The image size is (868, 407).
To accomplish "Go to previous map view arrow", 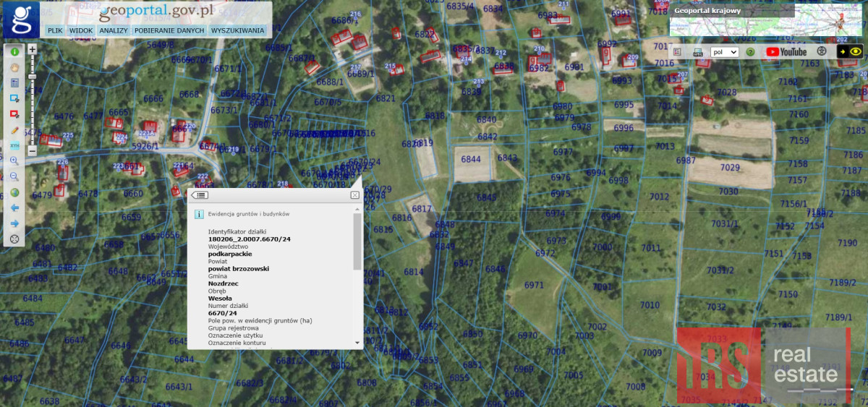I will (14, 208).
